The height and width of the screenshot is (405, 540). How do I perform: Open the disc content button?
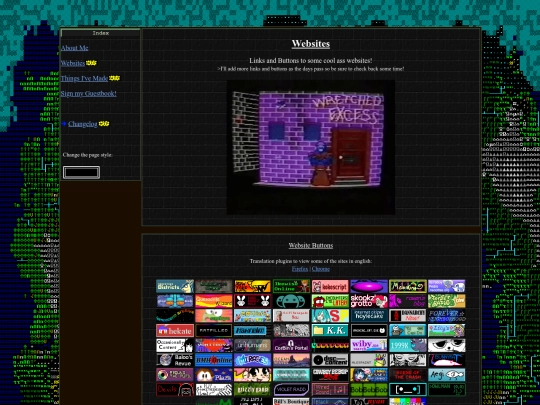click(x=330, y=360)
